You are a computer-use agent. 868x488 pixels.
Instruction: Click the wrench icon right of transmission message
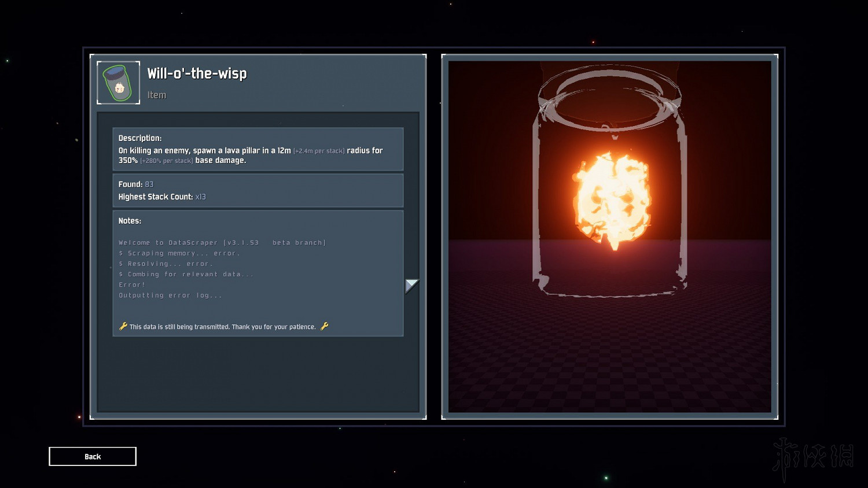click(x=324, y=326)
